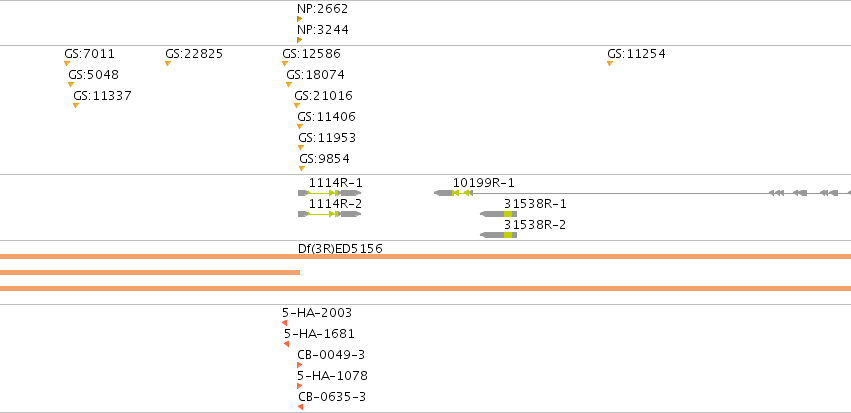The height and width of the screenshot is (413, 851).
Task: Select the 5-HA-2003 insertion label
Action: click(317, 313)
